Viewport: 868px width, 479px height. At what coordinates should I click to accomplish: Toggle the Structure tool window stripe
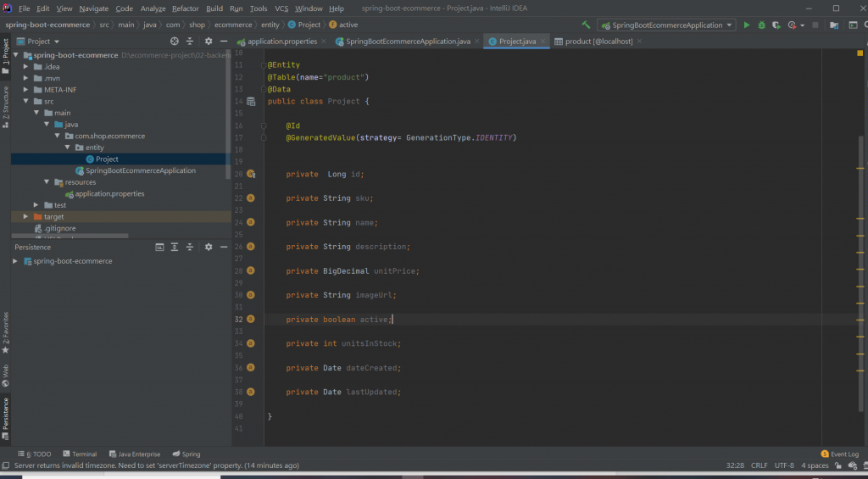pyautogui.click(x=6, y=107)
